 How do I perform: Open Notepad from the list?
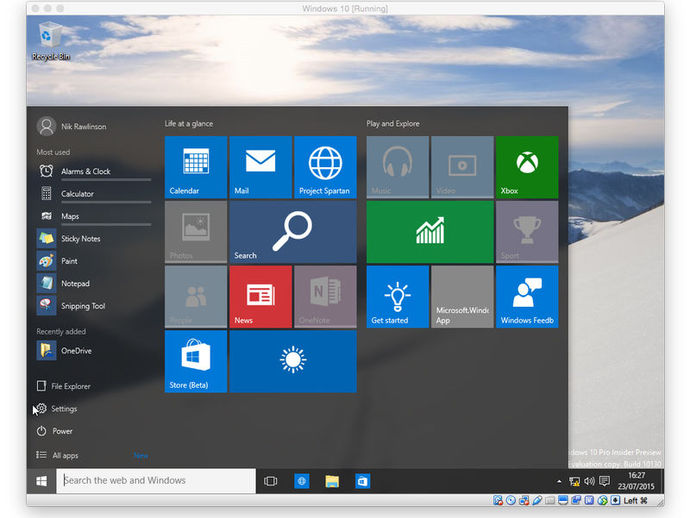[x=94, y=283]
